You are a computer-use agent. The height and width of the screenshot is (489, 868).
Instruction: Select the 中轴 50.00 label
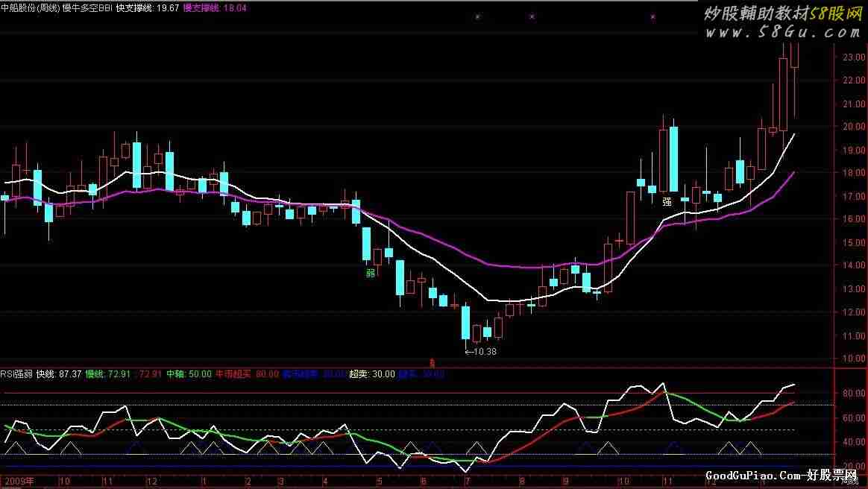tap(189, 373)
